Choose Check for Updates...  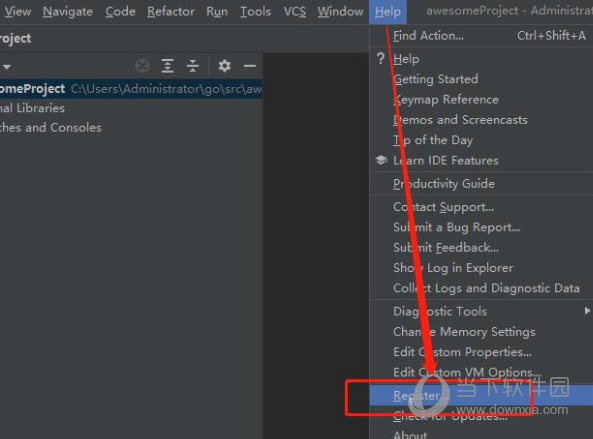coord(481,417)
